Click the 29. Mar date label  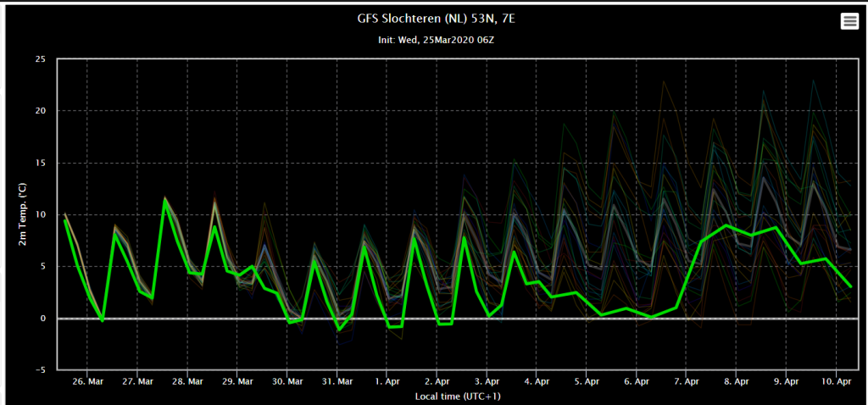click(x=237, y=382)
